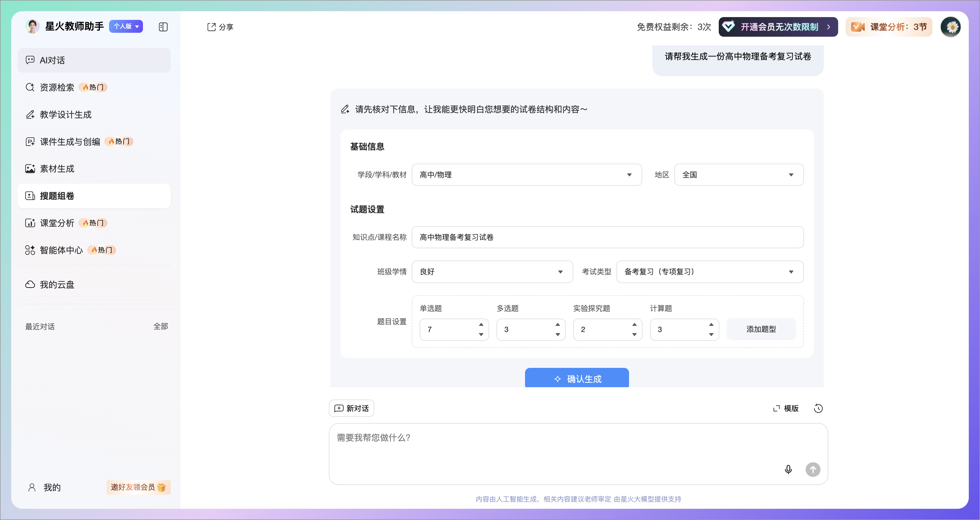This screenshot has height=520, width=980.
Task: Open the history clock icon
Action: (818, 408)
